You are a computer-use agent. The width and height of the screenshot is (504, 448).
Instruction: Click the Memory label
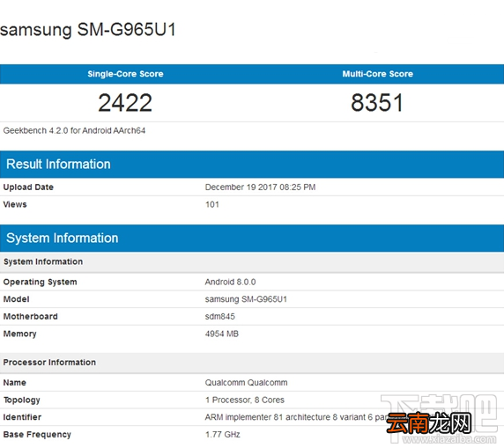(19, 334)
